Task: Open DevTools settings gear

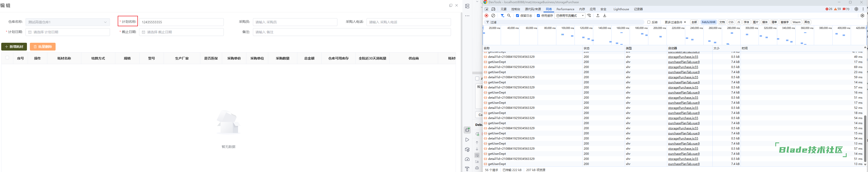Action: pyautogui.click(x=856, y=9)
